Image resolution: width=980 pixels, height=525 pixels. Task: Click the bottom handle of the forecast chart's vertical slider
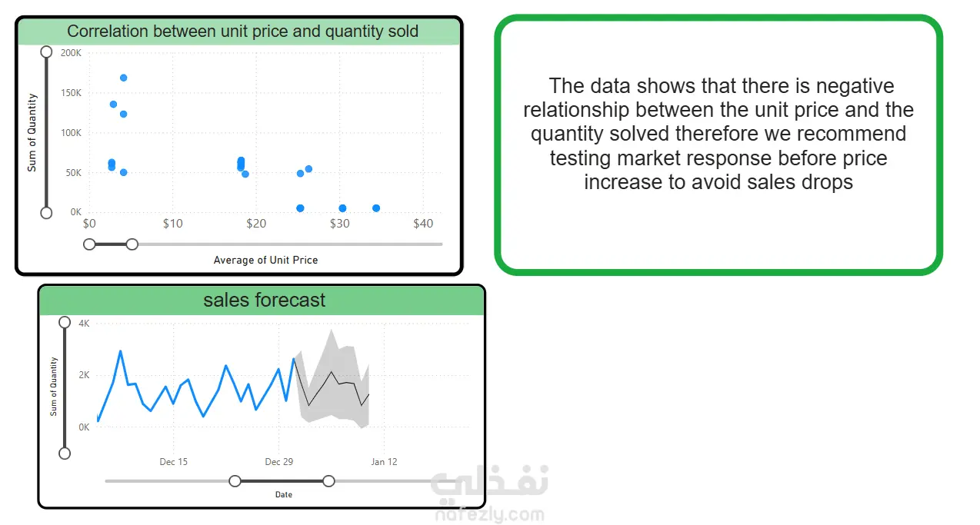[65, 454]
